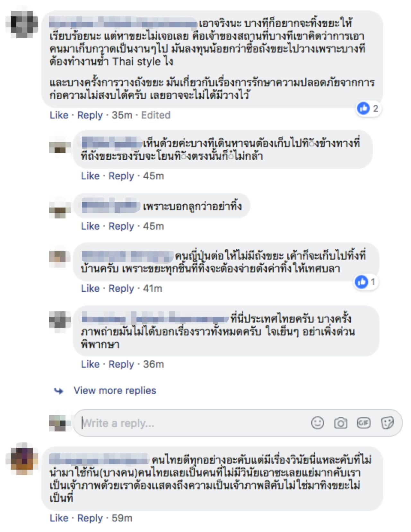Expand hidden replies via View more replies
Viewport: 411px width, 532px height.
coord(115,390)
